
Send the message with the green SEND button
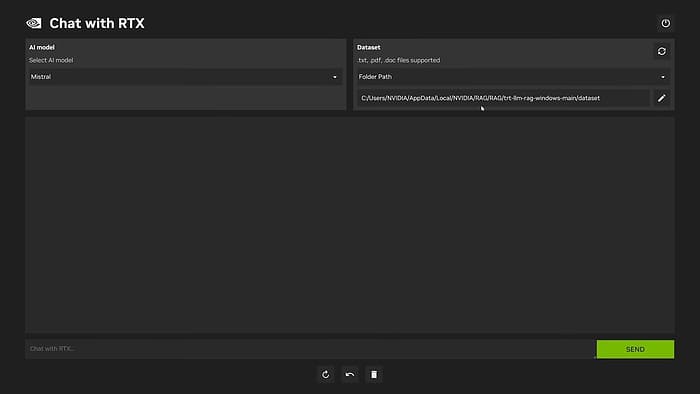635,349
